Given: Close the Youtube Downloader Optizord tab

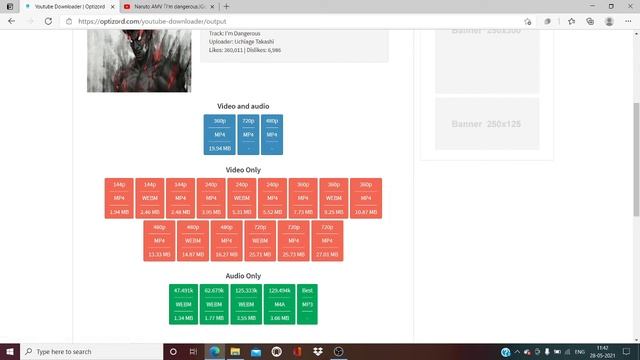Looking at the screenshot, I should tap(113, 7).
